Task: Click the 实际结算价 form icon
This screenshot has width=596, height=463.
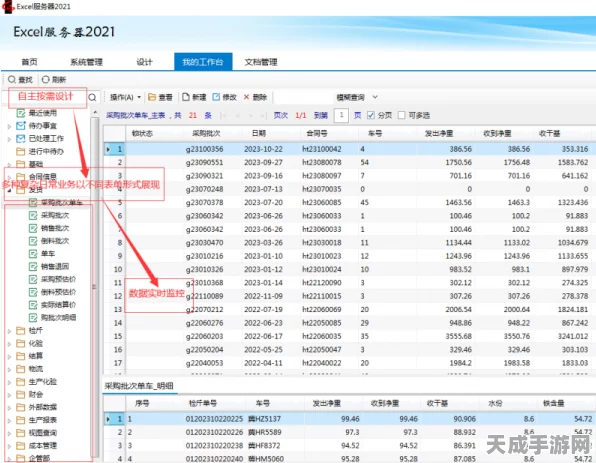Action: 33,305
